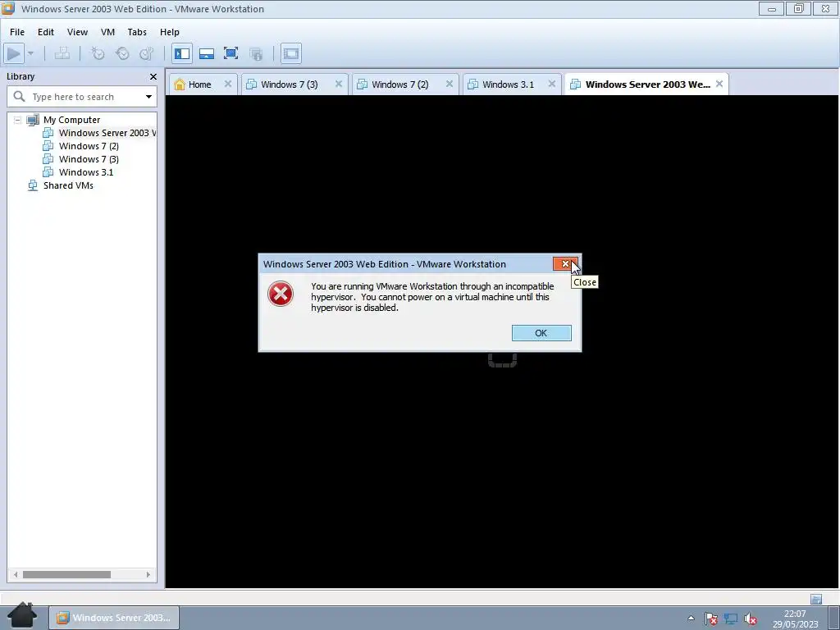This screenshot has width=840, height=630.
Task: Click the muted volume tray icon
Action: (x=751, y=619)
